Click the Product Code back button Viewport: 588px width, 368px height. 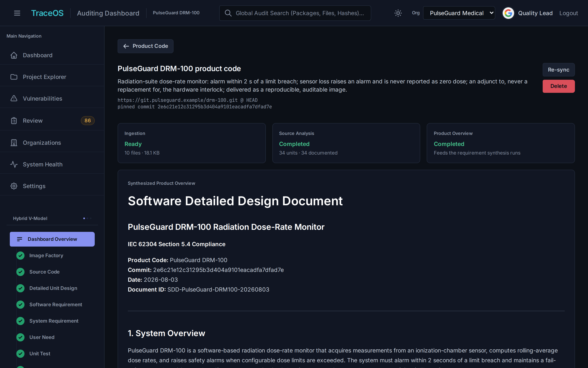pos(146,46)
